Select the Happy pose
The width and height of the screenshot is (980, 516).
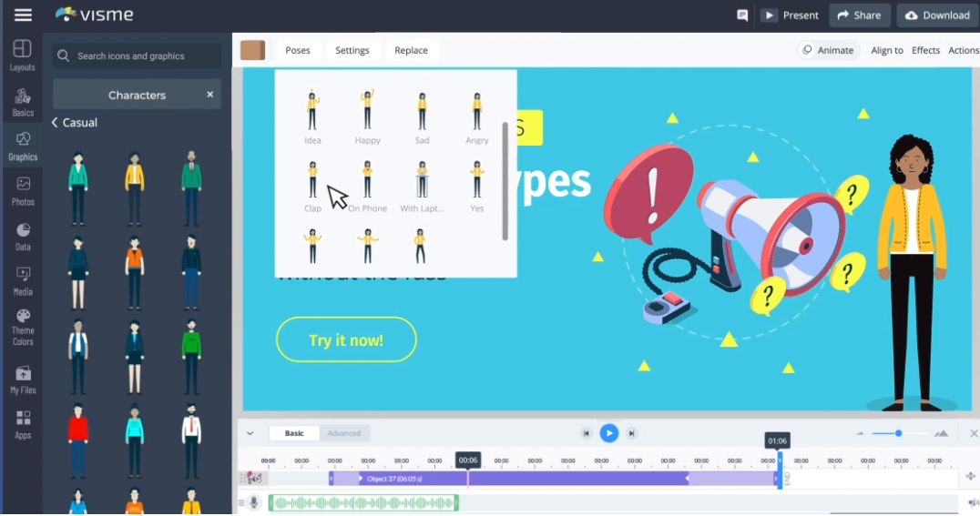tap(368, 116)
